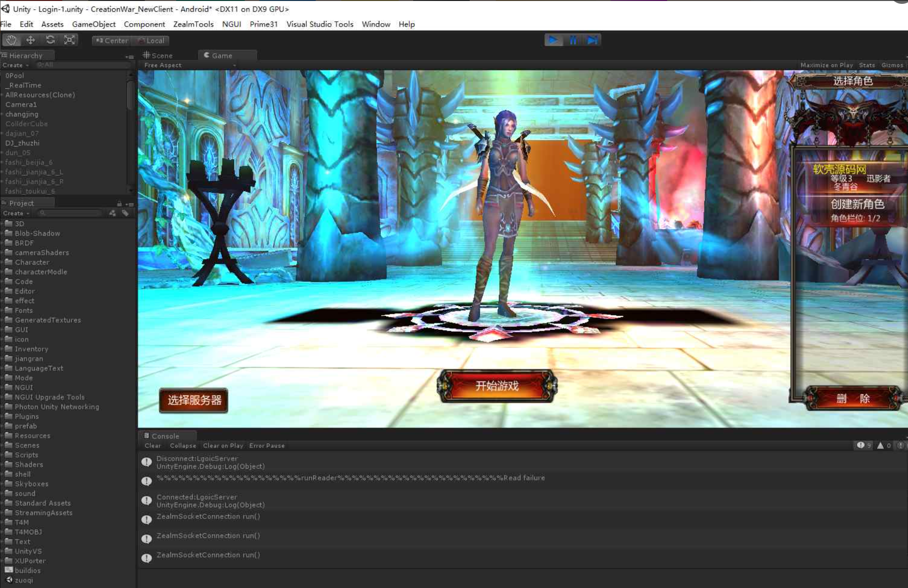This screenshot has width=908, height=588.
Task: Click the info icon of runReader log entry
Action: [146, 481]
